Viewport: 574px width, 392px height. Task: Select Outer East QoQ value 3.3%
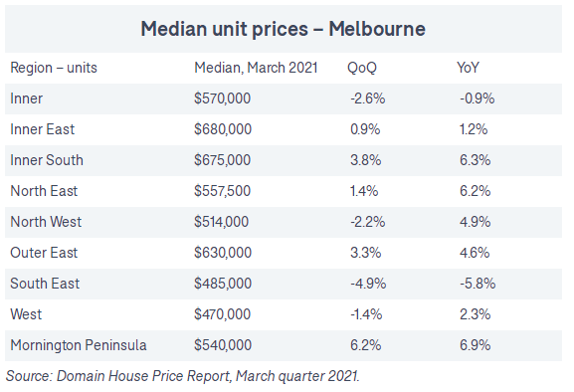(365, 253)
